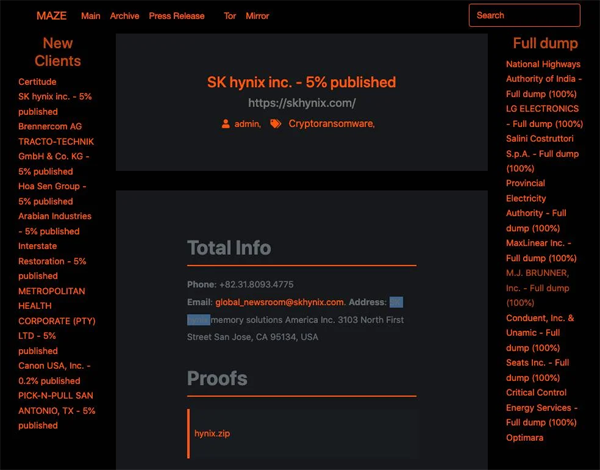Focus the Search input field
The width and height of the screenshot is (600, 470).
tap(524, 15)
